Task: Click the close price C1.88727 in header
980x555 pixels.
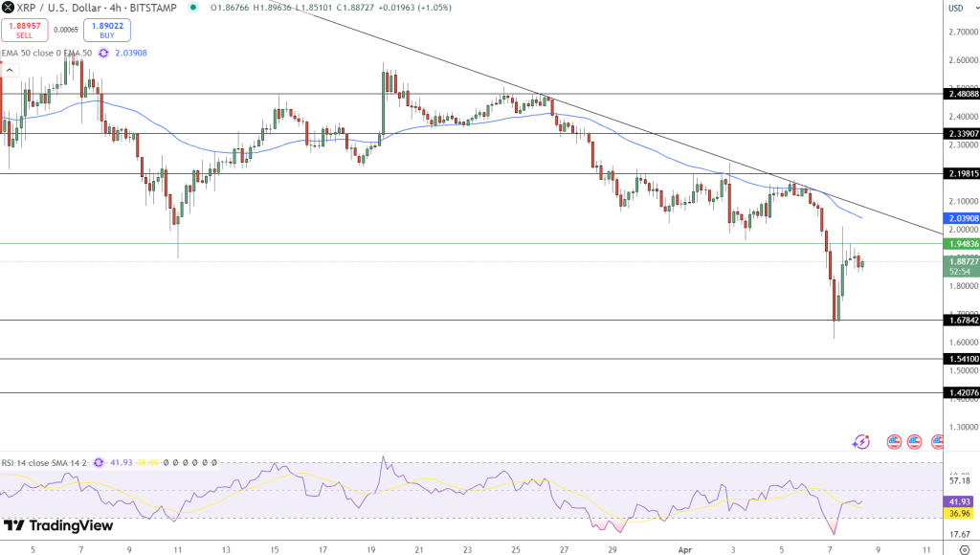Action: (355, 8)
